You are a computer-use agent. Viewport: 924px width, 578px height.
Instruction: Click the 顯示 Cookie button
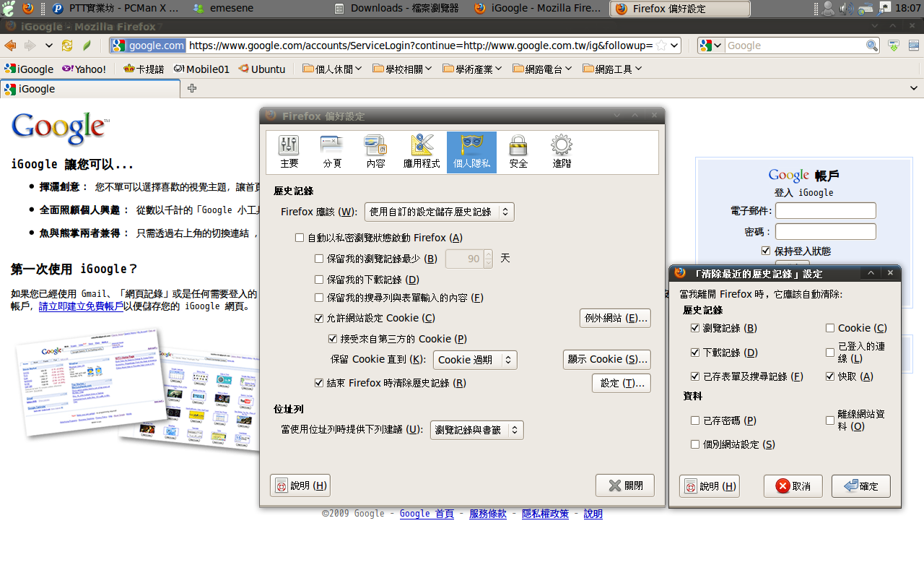[x=606, y=359]
